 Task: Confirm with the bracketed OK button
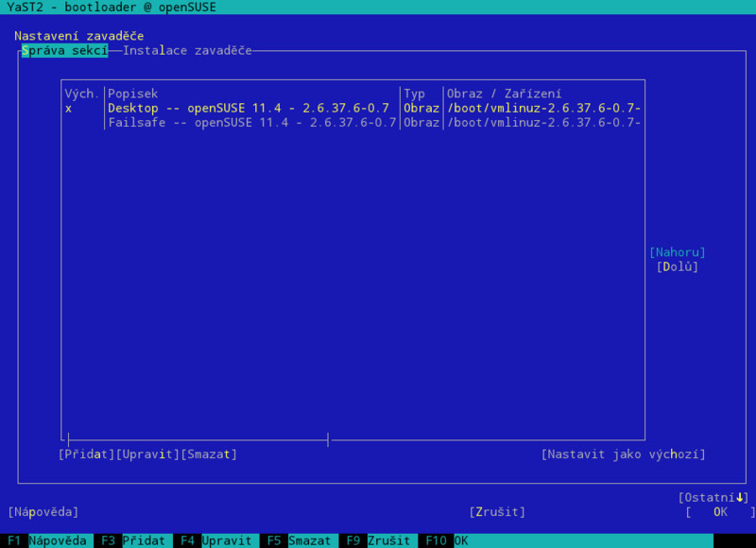click(x=720, y=512)
